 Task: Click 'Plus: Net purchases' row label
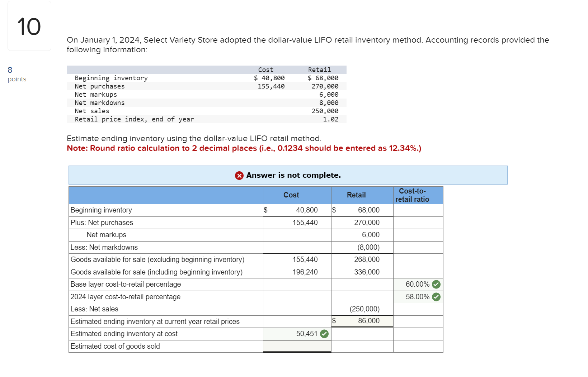pyautogui.click(x=102, y=223)
